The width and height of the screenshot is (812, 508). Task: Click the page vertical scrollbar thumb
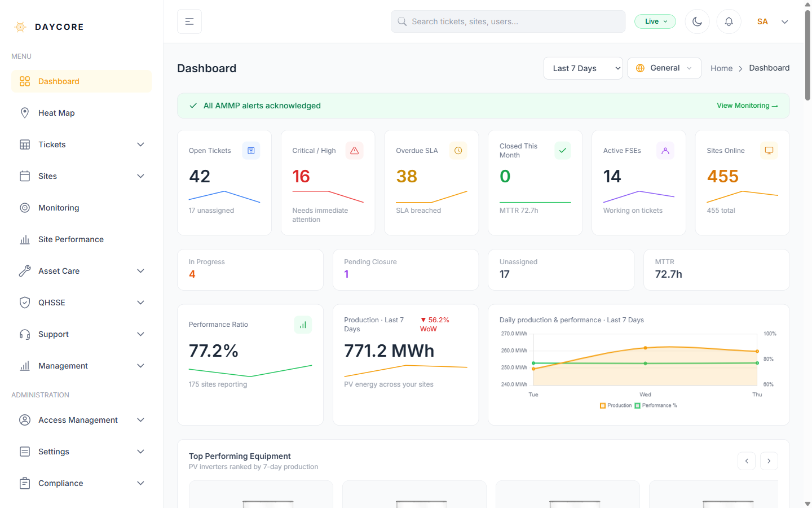pyautogui.click(x=807, y=55)
